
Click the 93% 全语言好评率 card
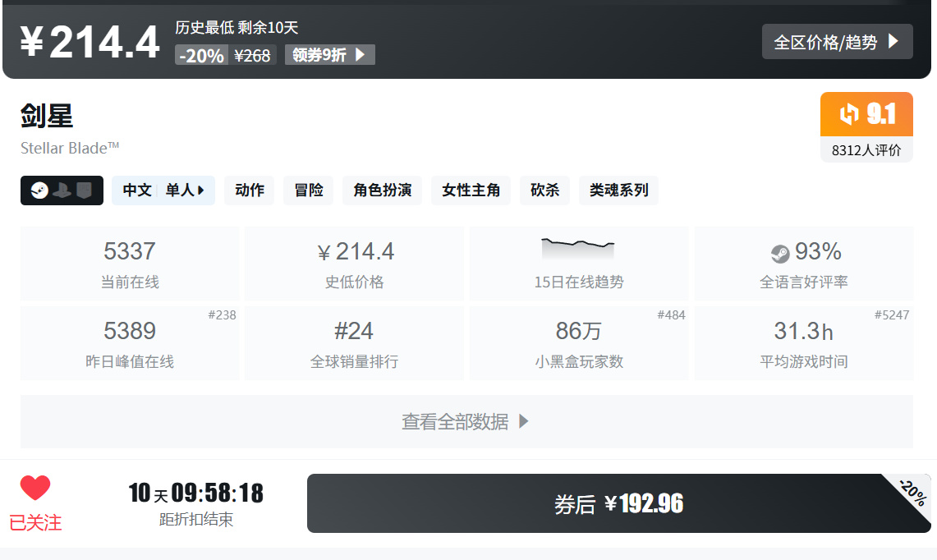pyautogui.click(x=804, y=264)
